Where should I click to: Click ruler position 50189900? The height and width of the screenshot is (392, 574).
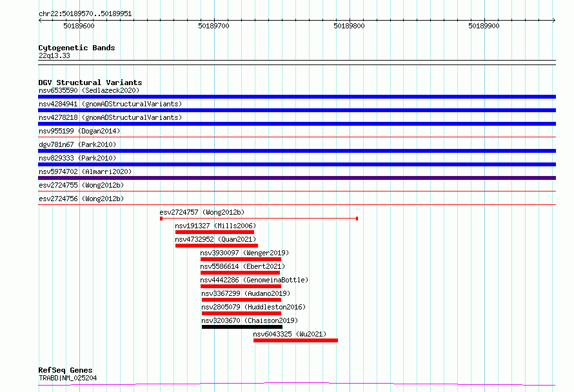tap(484, 26)
